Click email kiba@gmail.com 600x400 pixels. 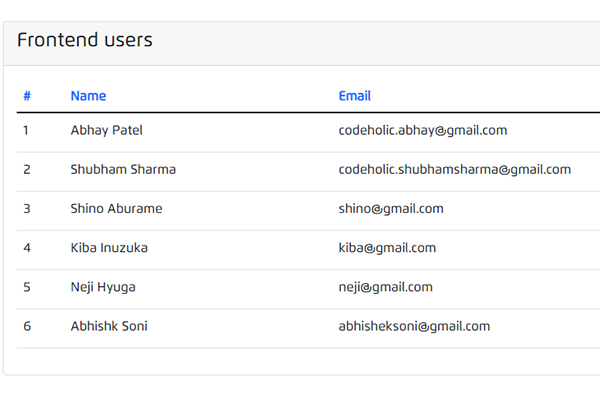tap(387, 248)
